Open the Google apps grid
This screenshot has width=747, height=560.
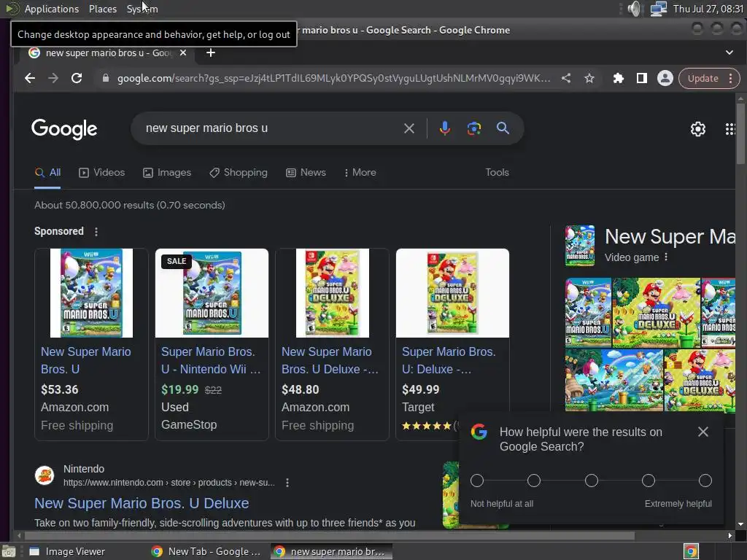click(x=729, y=129)
